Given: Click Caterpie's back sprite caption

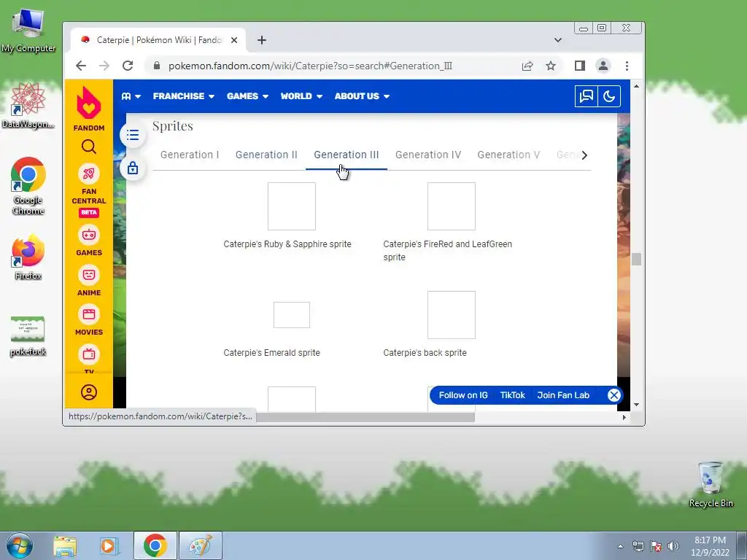Looking at the screenshot, I should coord(425,353).
